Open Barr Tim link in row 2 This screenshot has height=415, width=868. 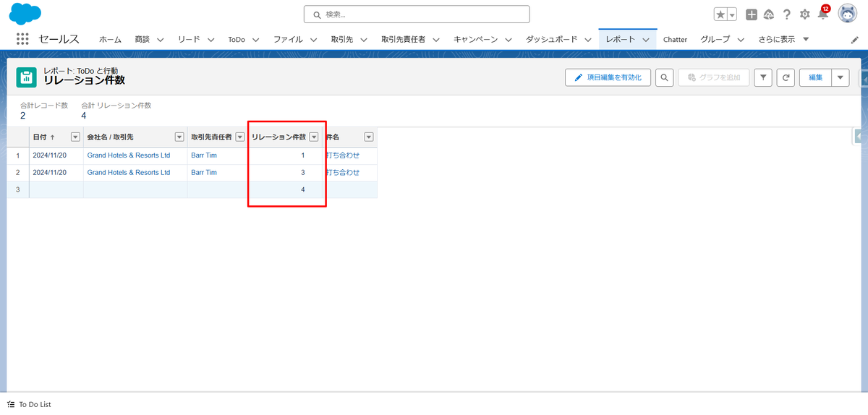[x=204, y=172]
